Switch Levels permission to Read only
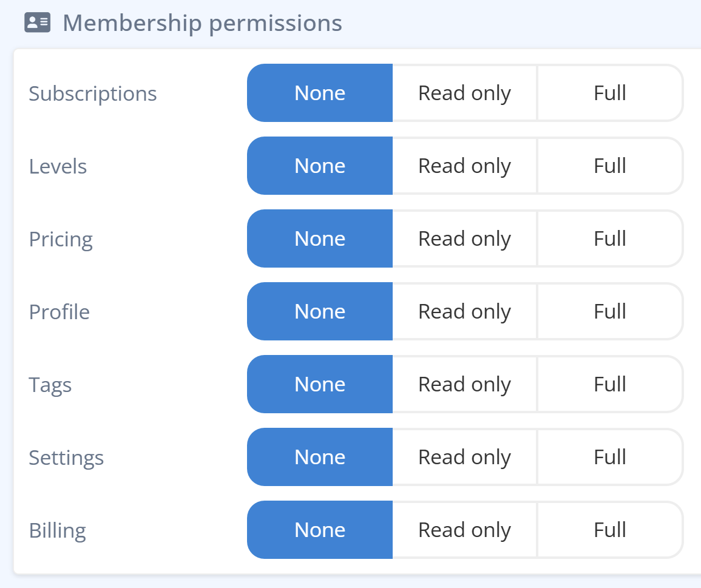The width and height of the screenshot is (701, 588). pos(464,166)
